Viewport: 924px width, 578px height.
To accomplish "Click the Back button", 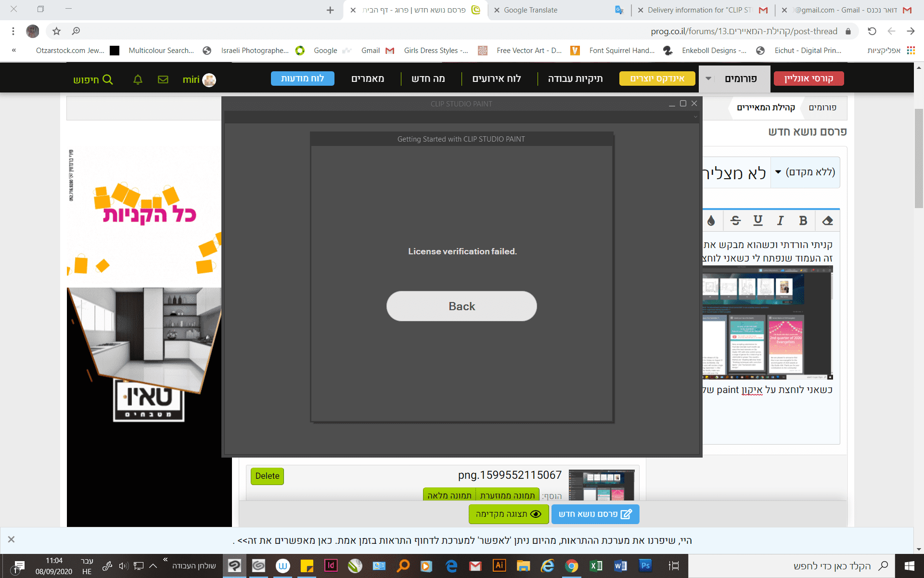I will (461, 306).
